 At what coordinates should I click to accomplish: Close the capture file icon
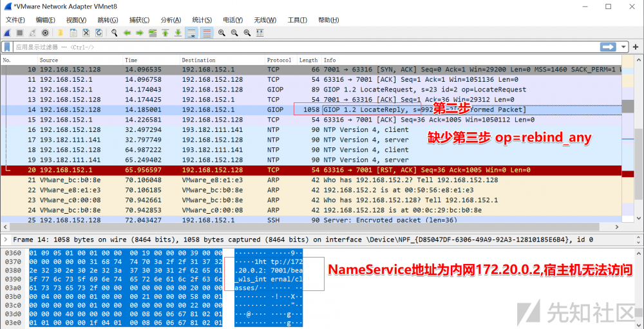(86, 33)
